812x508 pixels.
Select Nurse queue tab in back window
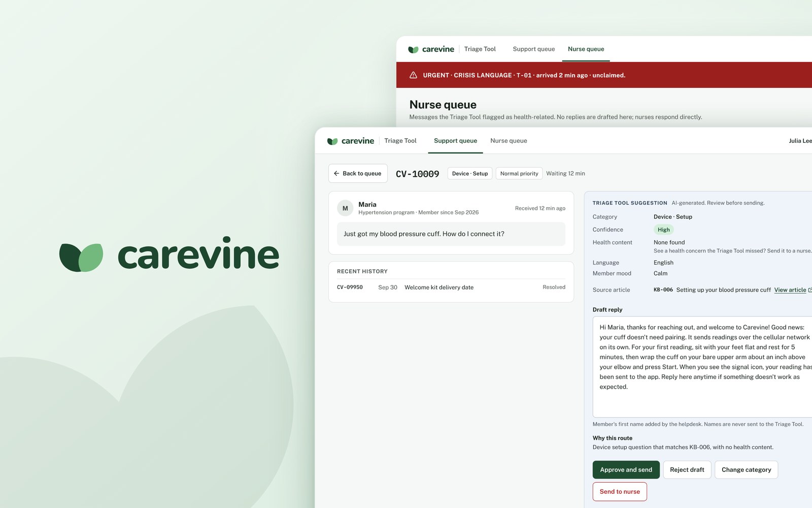click(586, 49)
